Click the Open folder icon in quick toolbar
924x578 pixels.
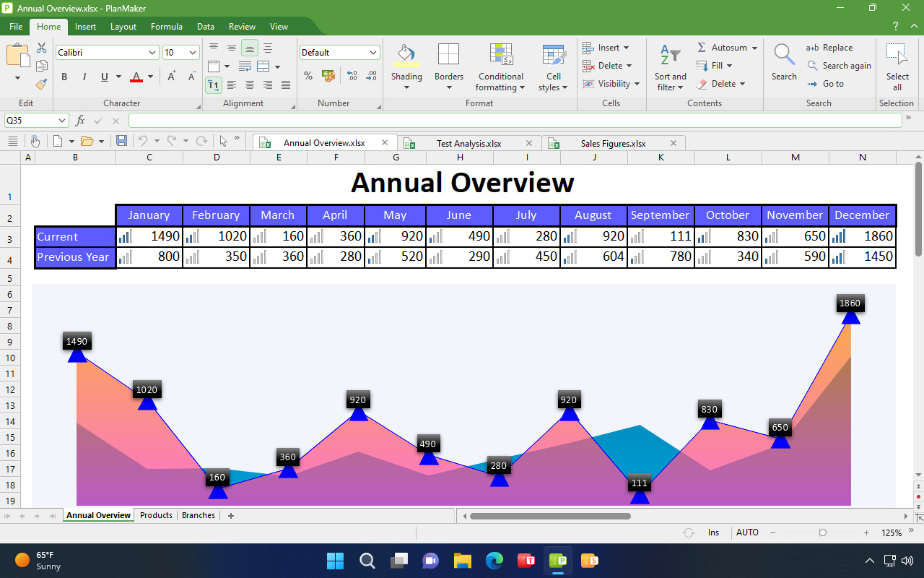(87, 141)
